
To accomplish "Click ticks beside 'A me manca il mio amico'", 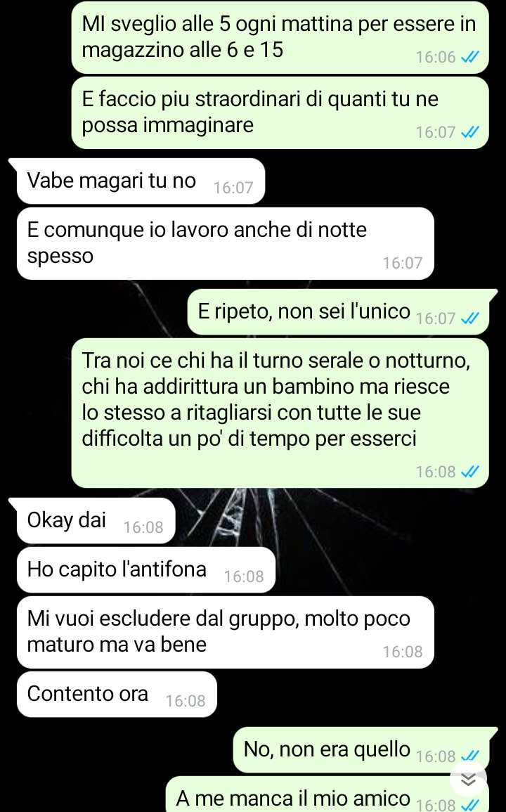I will tap(469, 804).
